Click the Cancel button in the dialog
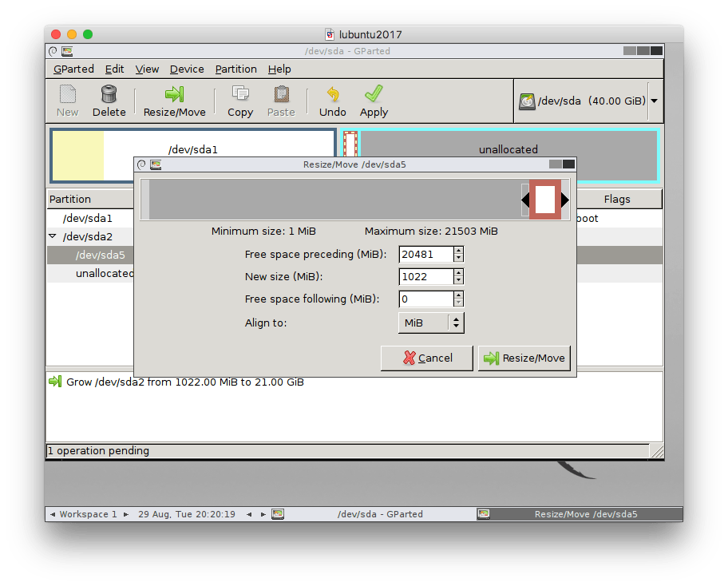 (427, 358)
